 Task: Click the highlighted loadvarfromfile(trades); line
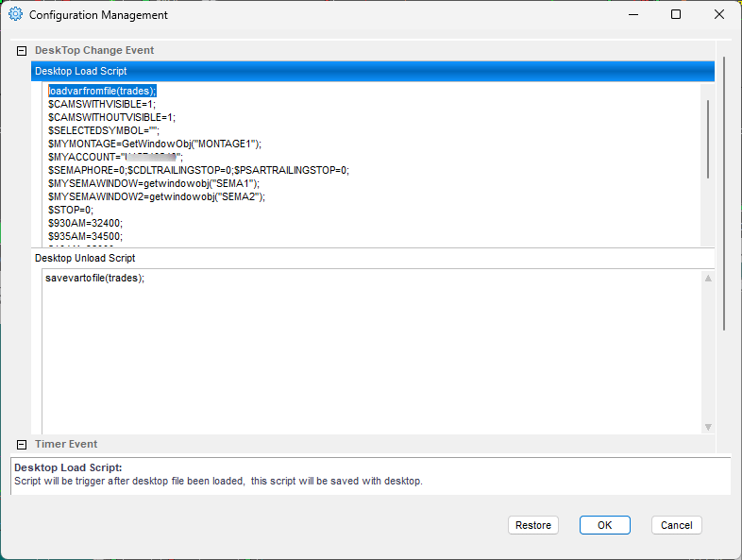(x=102, y=91)
